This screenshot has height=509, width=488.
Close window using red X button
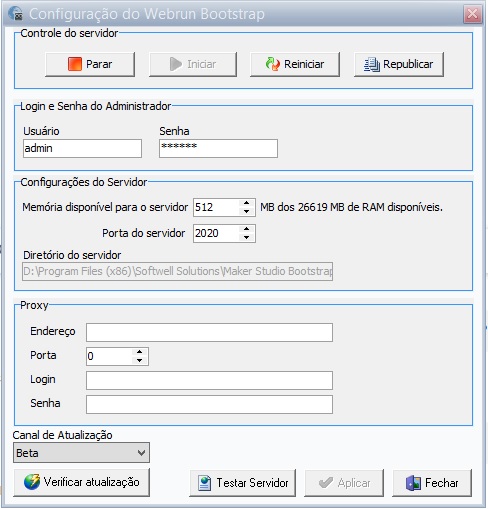473,14
